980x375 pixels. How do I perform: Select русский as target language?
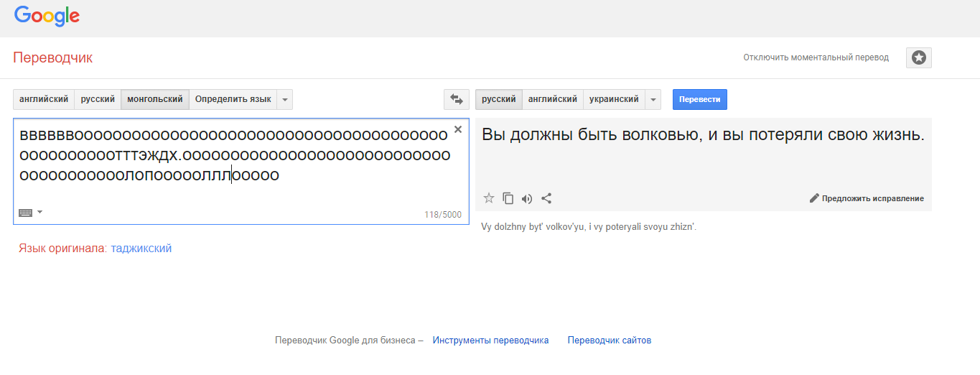(x=499, y=99)
